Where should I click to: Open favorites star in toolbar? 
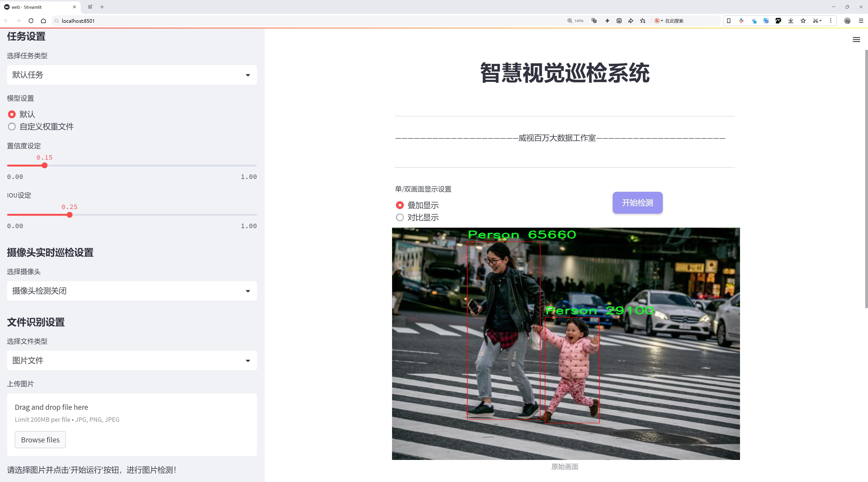pos(803,21)
